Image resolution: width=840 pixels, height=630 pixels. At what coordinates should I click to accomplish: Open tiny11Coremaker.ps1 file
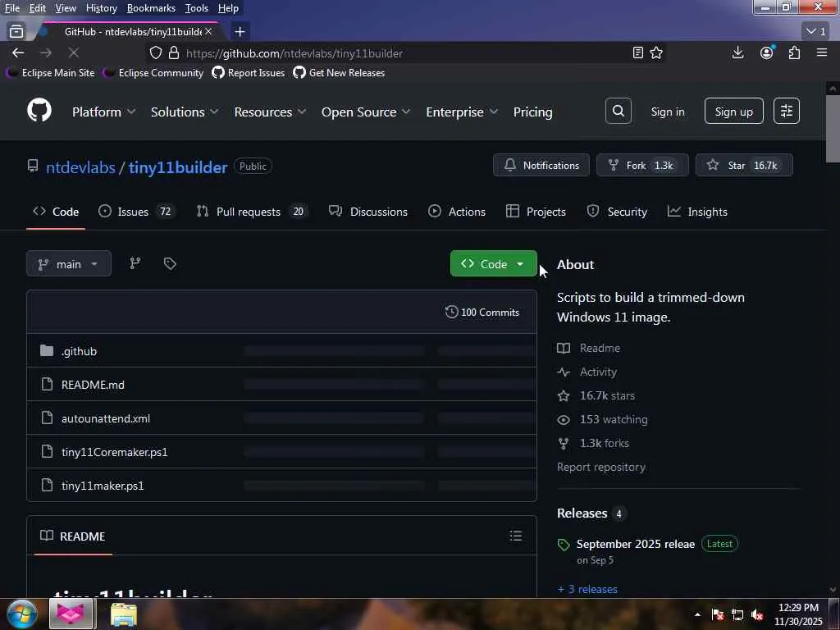[x=114, y=452]
